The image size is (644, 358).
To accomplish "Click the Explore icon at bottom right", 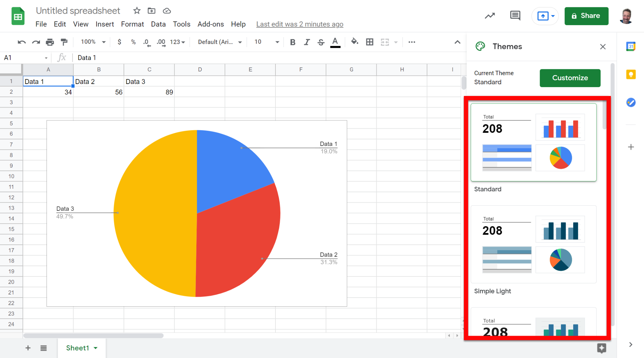I will tap(601, 348).
